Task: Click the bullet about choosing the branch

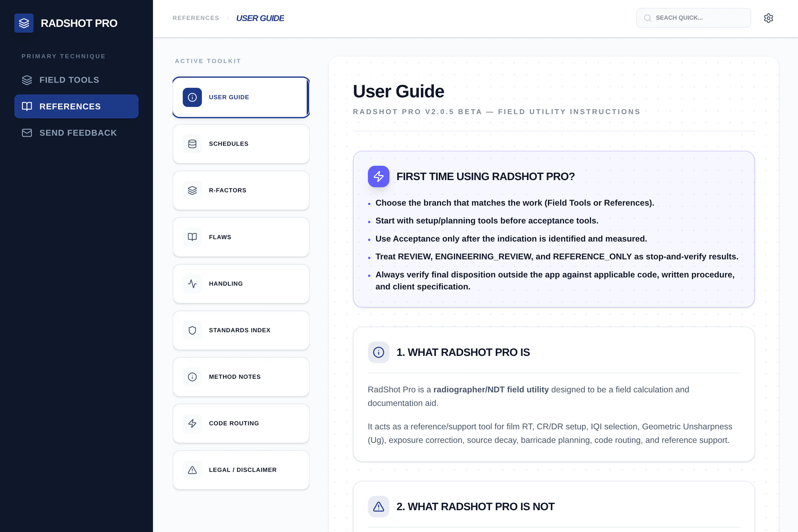Action: [515, 203]
